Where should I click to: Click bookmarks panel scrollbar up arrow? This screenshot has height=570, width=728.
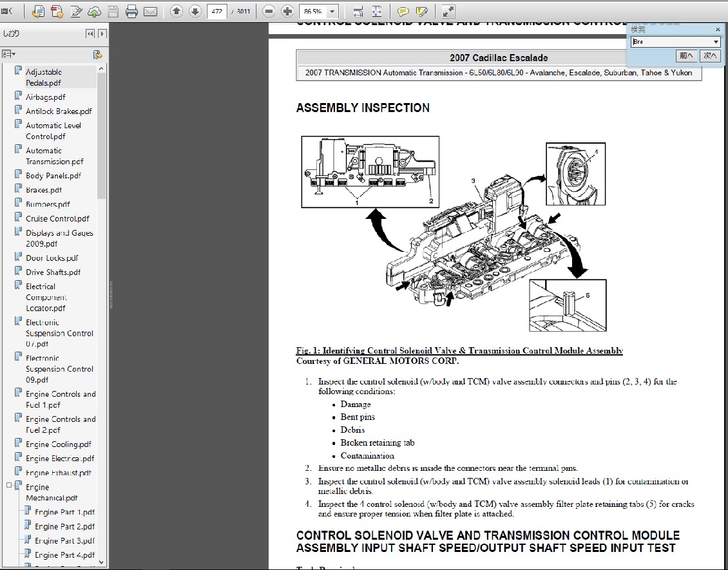coord(101,69)
